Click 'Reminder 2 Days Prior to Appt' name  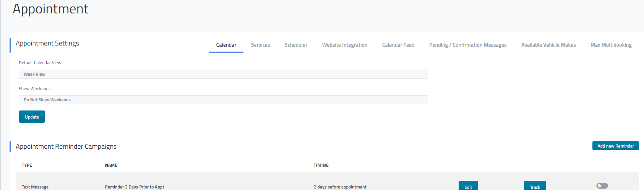point(135,187)
